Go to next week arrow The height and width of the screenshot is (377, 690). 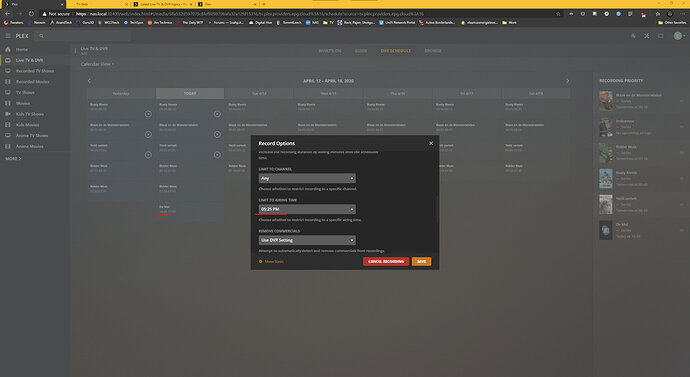[x=567, y=81]
